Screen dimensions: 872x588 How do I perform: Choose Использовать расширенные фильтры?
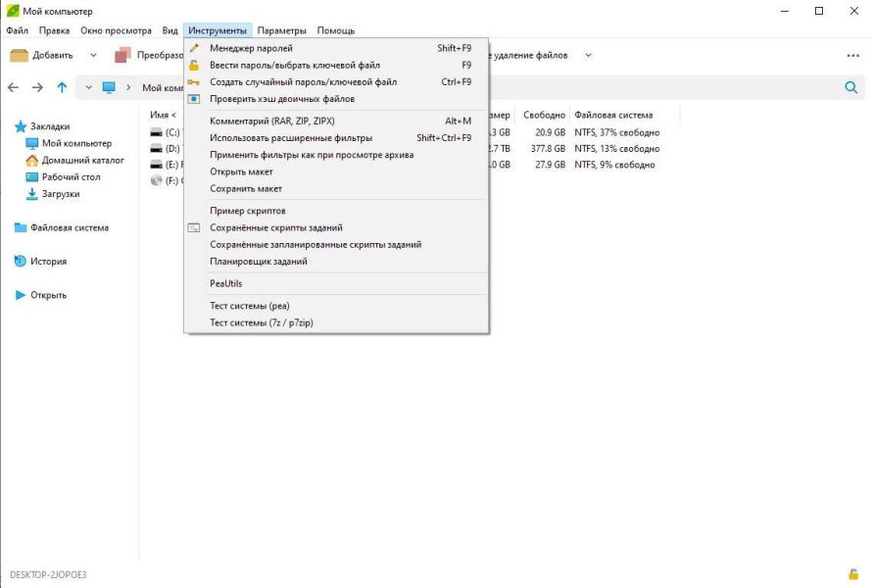(336, 138)
